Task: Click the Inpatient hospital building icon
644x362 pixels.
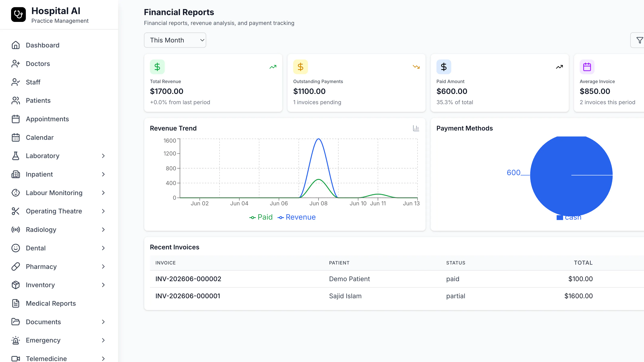Action: click(x=15, y=174)
